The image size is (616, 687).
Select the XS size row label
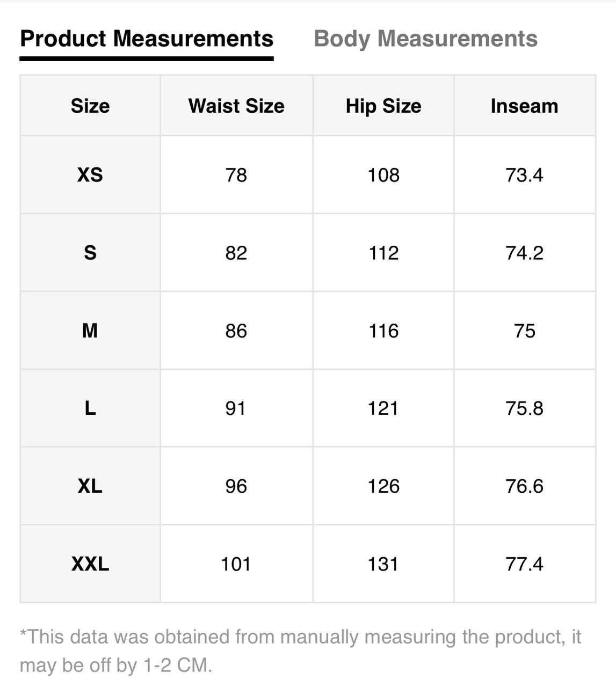click(90, 175)
